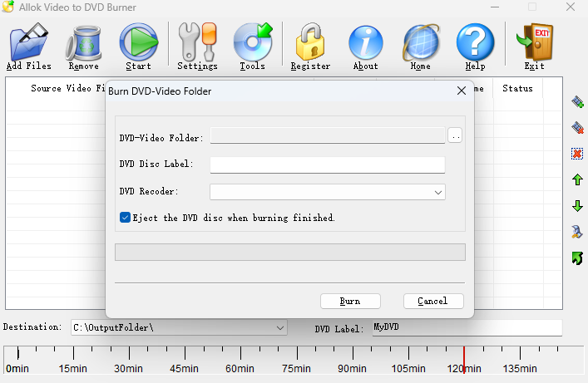Click the green move down arrow
This screenshot has width=588, height=383.
(x=577, y=206)
